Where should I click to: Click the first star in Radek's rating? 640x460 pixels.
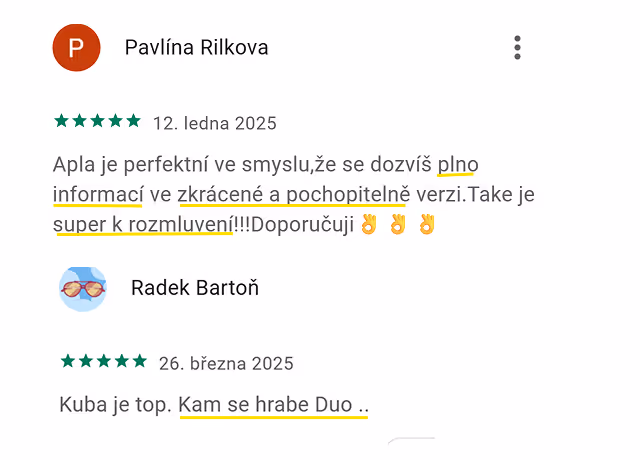(68, 361)
